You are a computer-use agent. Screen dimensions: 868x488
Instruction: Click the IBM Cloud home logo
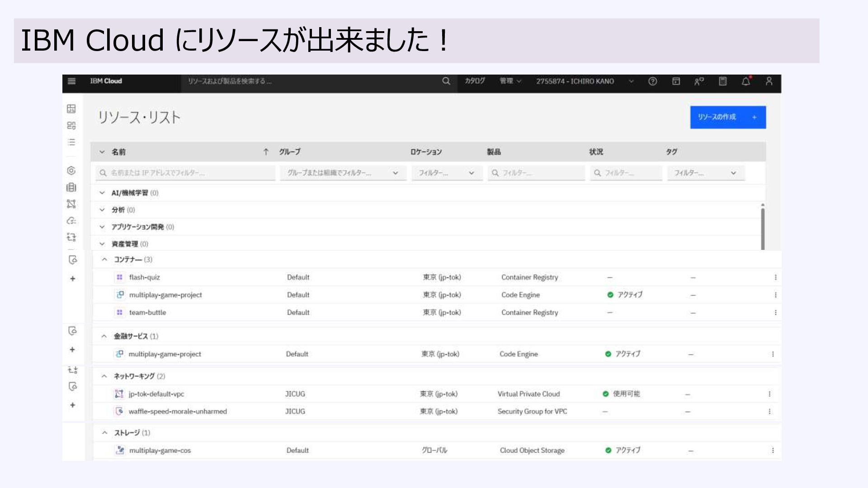[106, 81]
